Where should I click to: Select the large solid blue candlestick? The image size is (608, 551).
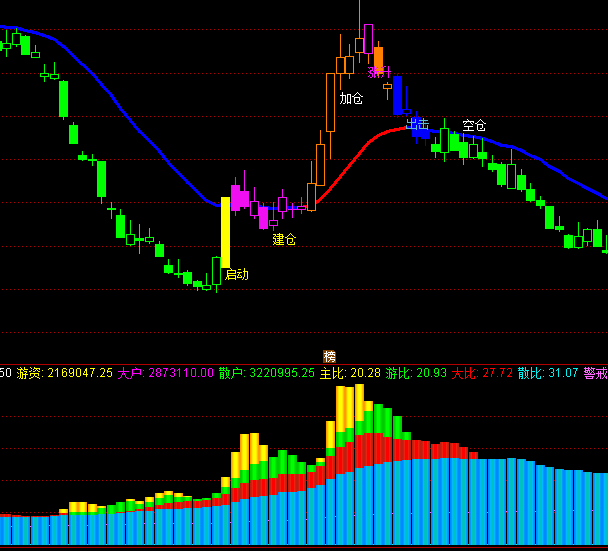coord(397,95)
